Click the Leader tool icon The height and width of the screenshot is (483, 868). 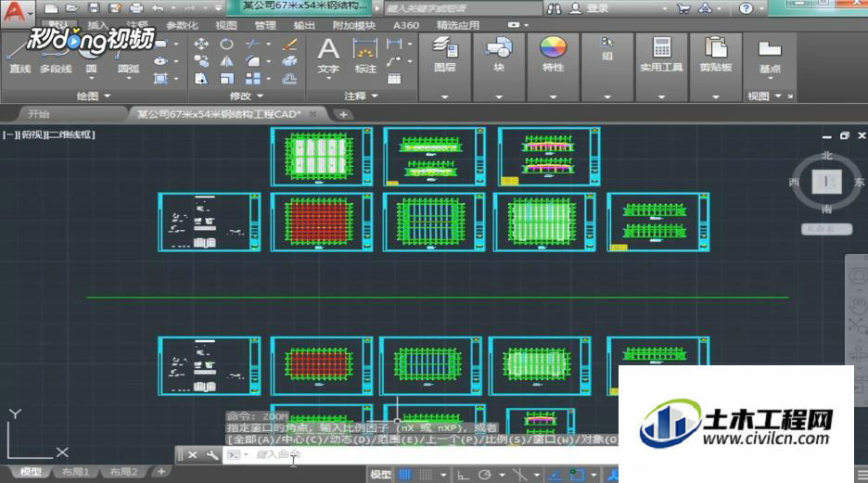(x=394, y=61)
